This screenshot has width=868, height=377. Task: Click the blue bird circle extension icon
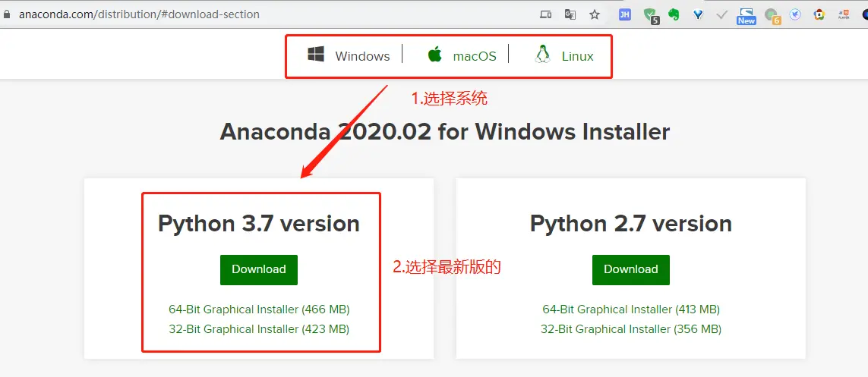pos(796,15)
